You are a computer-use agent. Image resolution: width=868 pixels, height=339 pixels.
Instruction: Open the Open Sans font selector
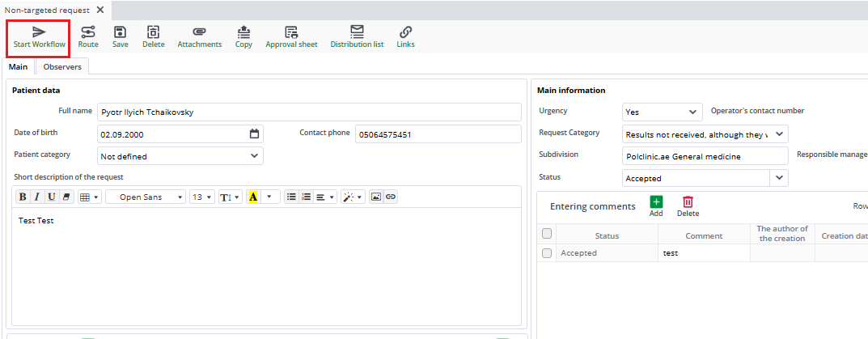pyautogui.click(x=146, y=197)
